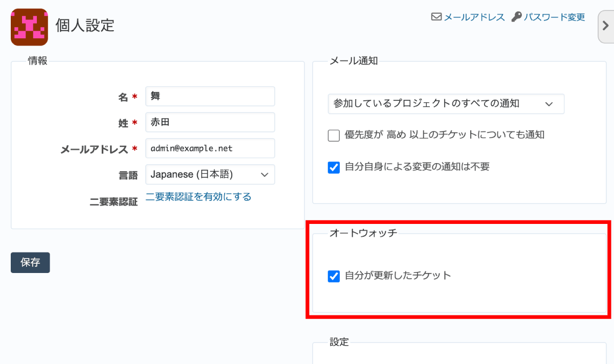This screenshot has height=364, width=614.
Task: Open the 言語 dropdown showing Japanese
Action: click(210, 174)
